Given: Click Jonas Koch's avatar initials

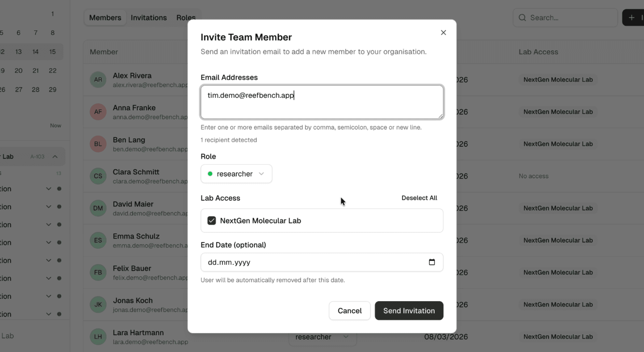Looking at the screenshot, I should pyautogui.click(x=98, y=304).
